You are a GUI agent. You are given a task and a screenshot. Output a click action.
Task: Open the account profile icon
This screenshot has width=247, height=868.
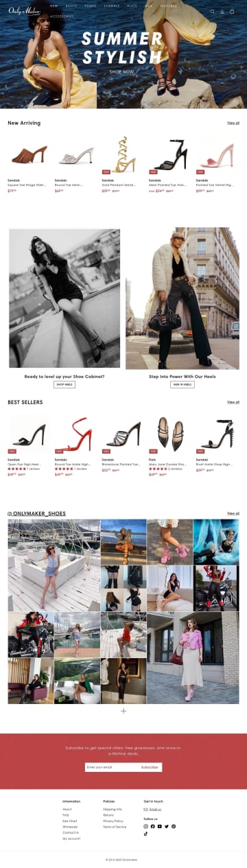(x=222, y=12)
